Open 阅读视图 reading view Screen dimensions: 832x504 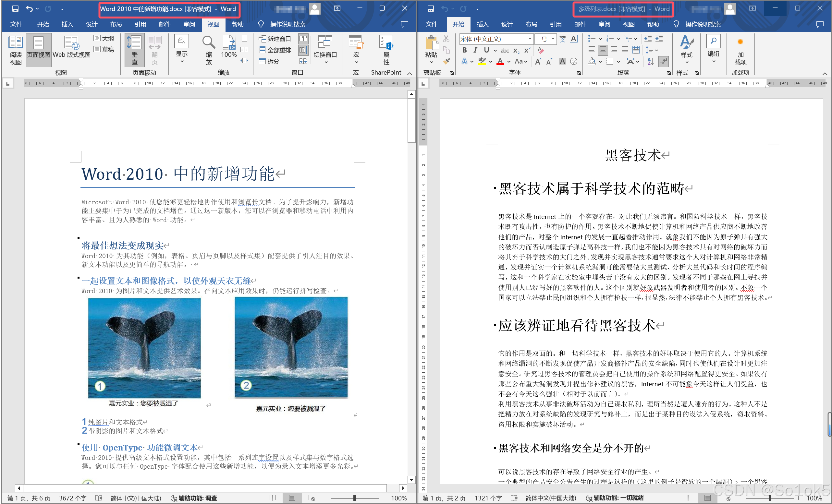click(x=16, y=50)
